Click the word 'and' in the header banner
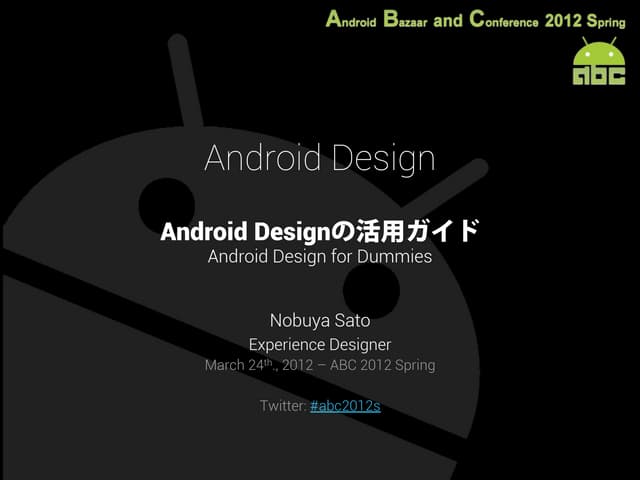This screenshot has height=480, width=640. pyautogui.click(x=449, y=20)
